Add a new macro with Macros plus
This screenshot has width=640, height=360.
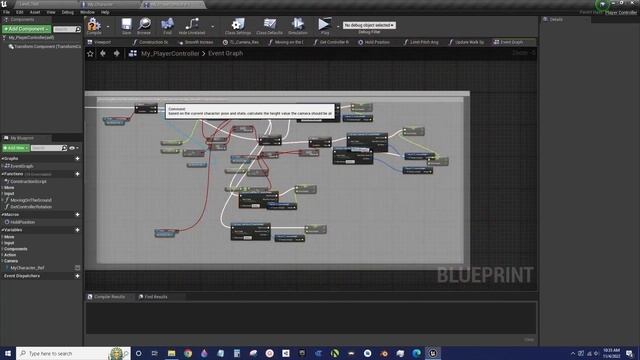click(x=77, y=214)
